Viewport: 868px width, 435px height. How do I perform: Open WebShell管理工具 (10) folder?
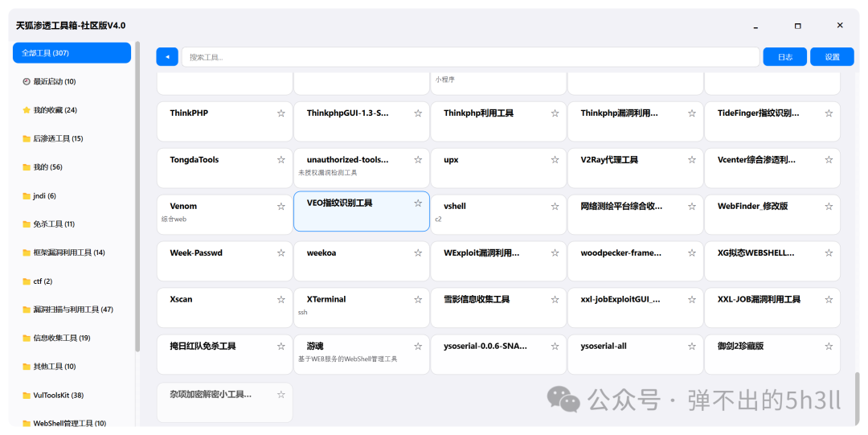pos(72,423)
